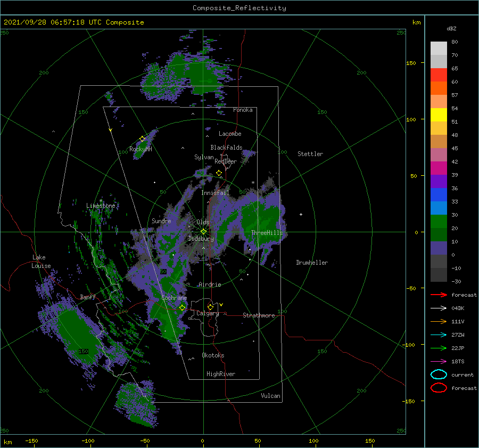Click the Lacombe city label

(x=230, y=134)
